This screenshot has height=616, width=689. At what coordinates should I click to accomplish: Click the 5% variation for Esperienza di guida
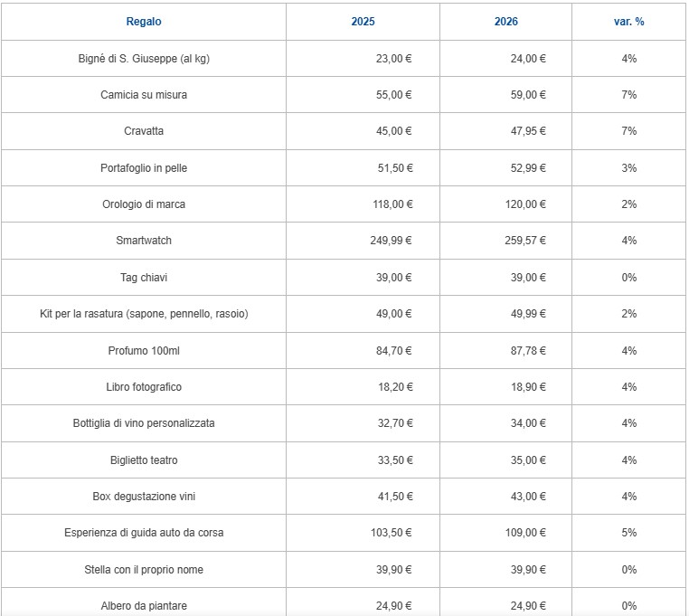point(629,533)
